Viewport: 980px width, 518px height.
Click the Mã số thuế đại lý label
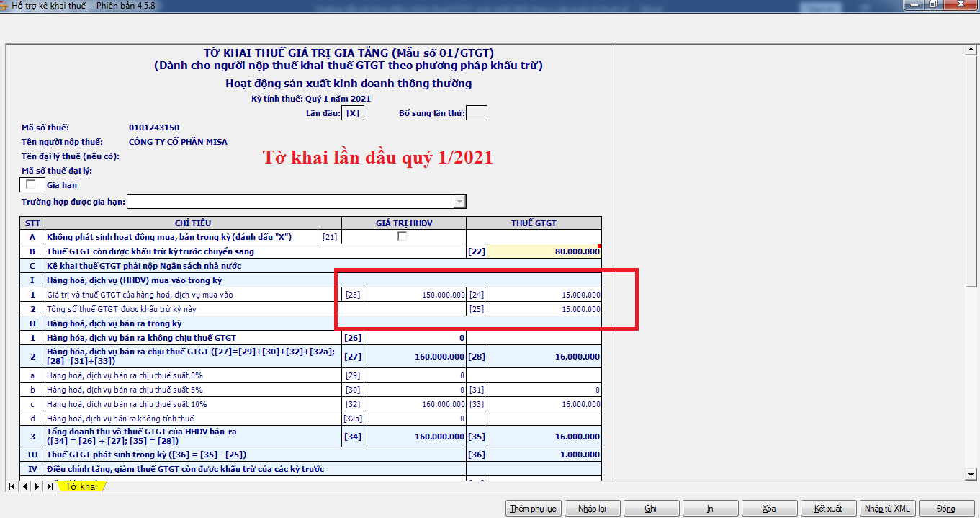point(57,171)
